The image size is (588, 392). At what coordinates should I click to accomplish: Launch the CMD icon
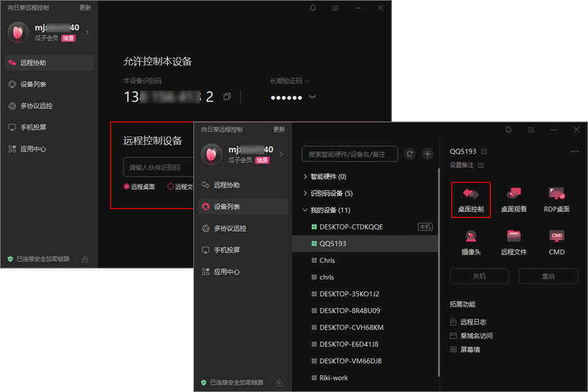[557, 242]
